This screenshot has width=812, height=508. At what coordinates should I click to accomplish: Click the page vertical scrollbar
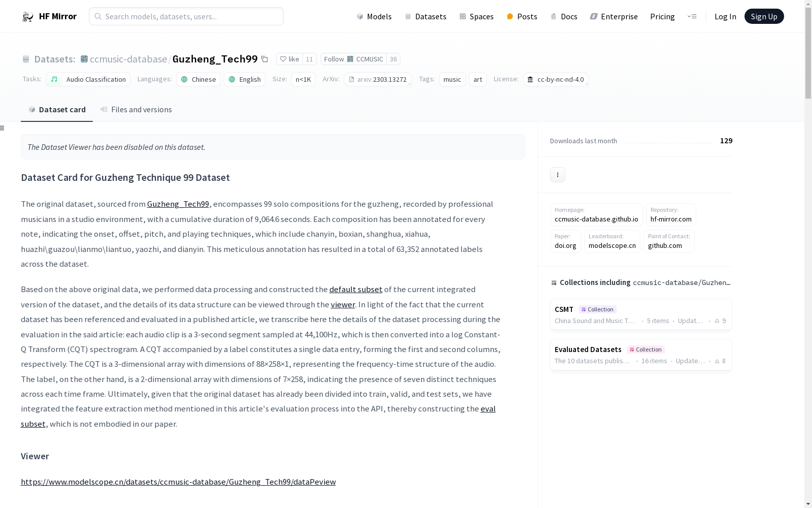(x=808, y=254)
